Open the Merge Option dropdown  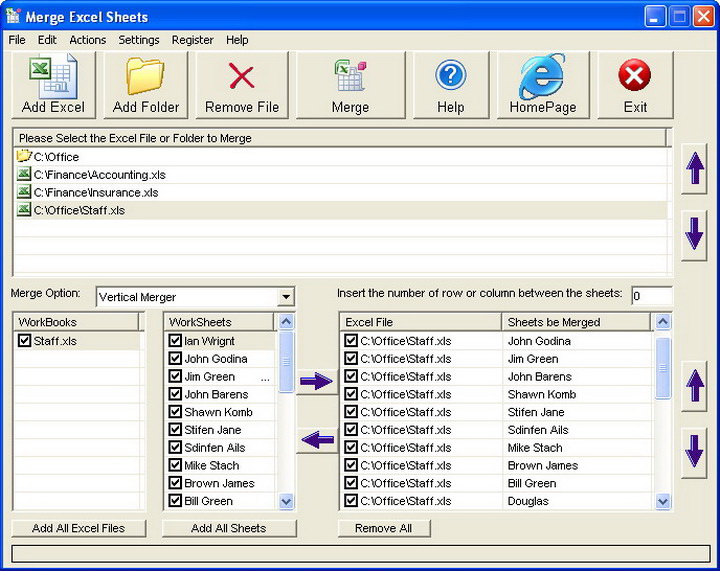tap(286, 297)
